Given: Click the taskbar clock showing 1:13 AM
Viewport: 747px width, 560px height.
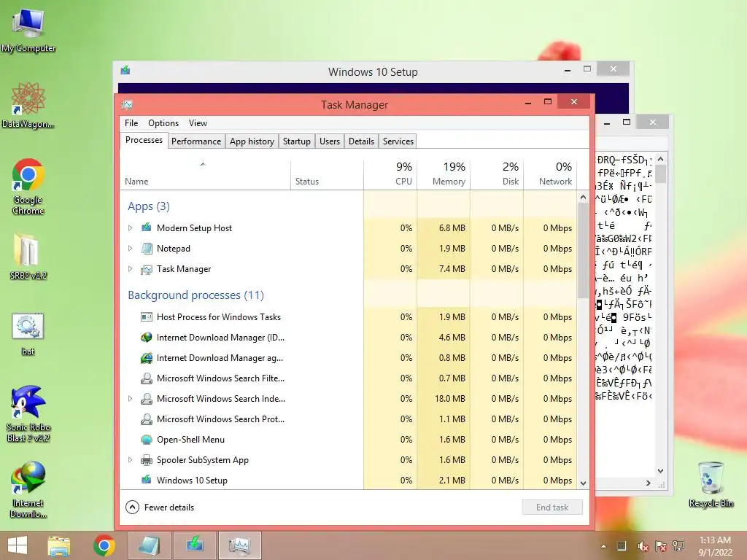Looking at the screenshot, I should [x=715, y=546].
